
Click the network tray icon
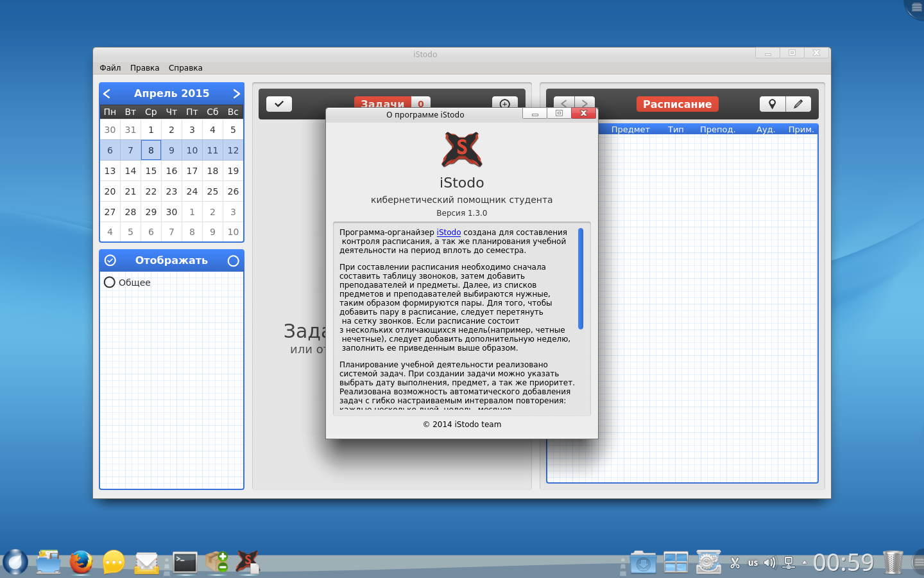[x=789, y=563]
